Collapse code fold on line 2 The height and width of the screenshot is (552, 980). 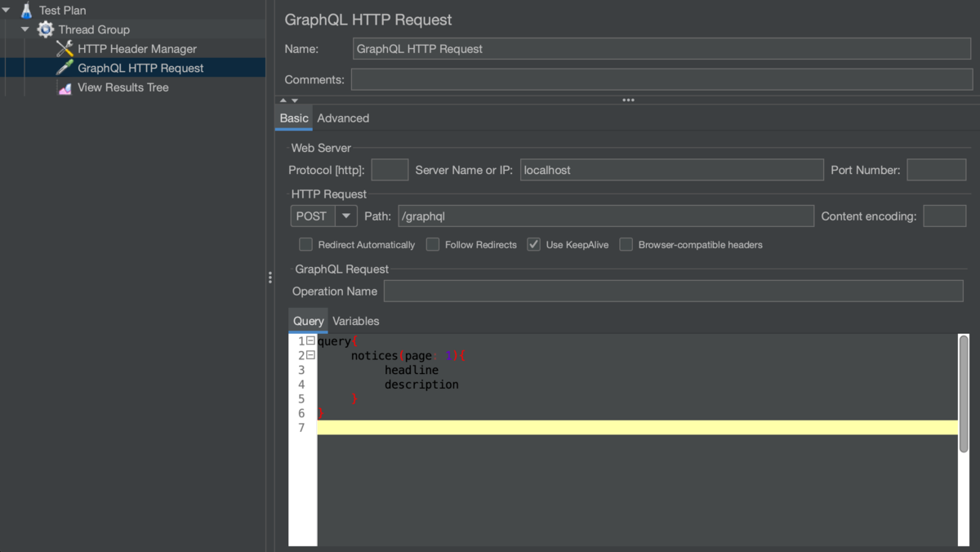tap(310, 355)
